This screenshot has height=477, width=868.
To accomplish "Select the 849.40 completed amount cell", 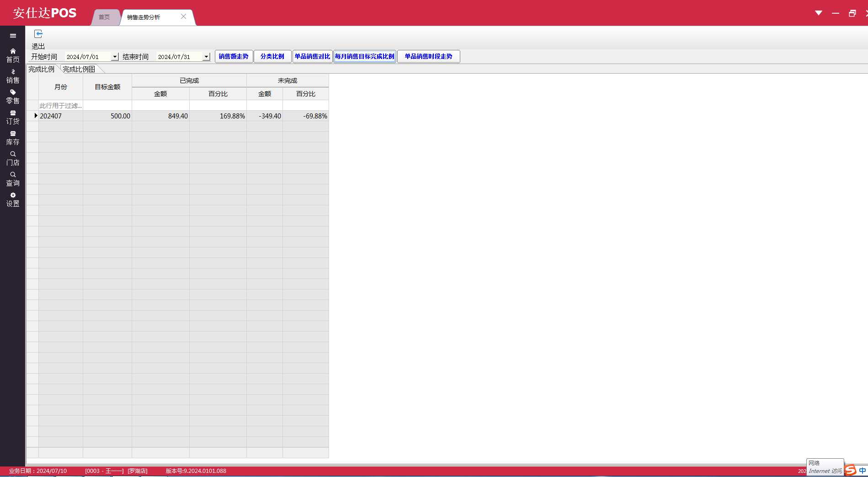I will pyautogui.click(x=160, y=116).
